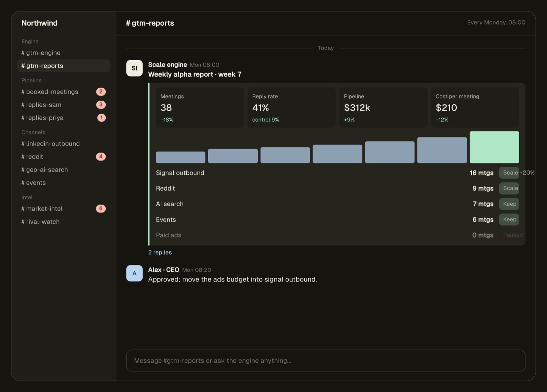Open the #market-intel channel

[x=64, y=209]
